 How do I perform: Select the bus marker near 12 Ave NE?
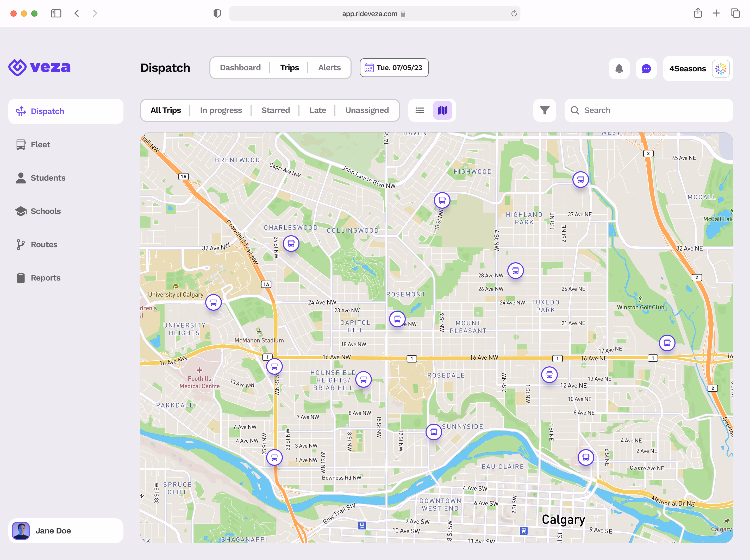549,375
